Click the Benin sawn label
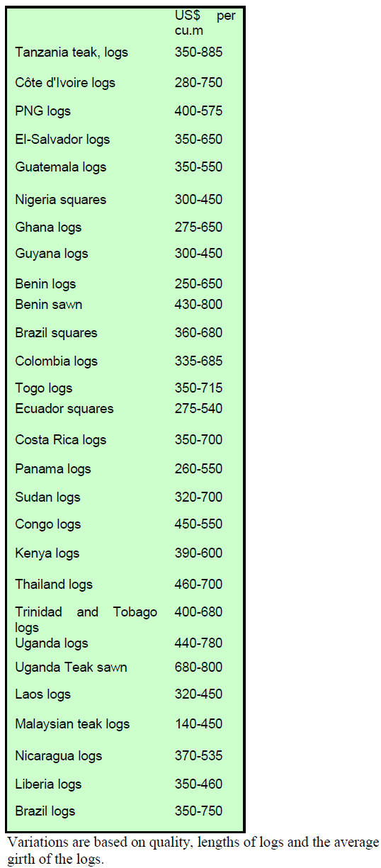 pyautogui.click(x=49, y=305)
